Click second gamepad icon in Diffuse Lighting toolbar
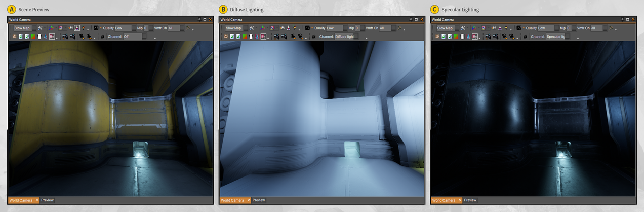This screenshot has width=644, height=212. click(284, 37)
